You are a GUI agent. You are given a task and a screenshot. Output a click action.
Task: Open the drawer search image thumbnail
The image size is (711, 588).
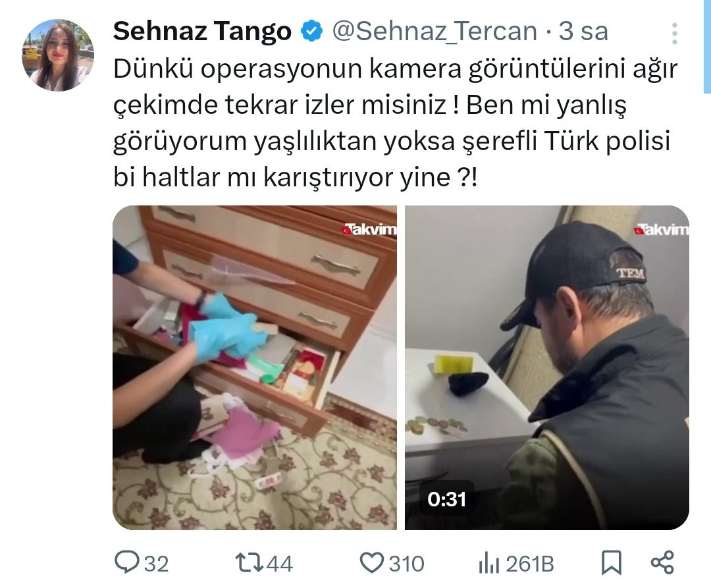(x=255, y=367)
